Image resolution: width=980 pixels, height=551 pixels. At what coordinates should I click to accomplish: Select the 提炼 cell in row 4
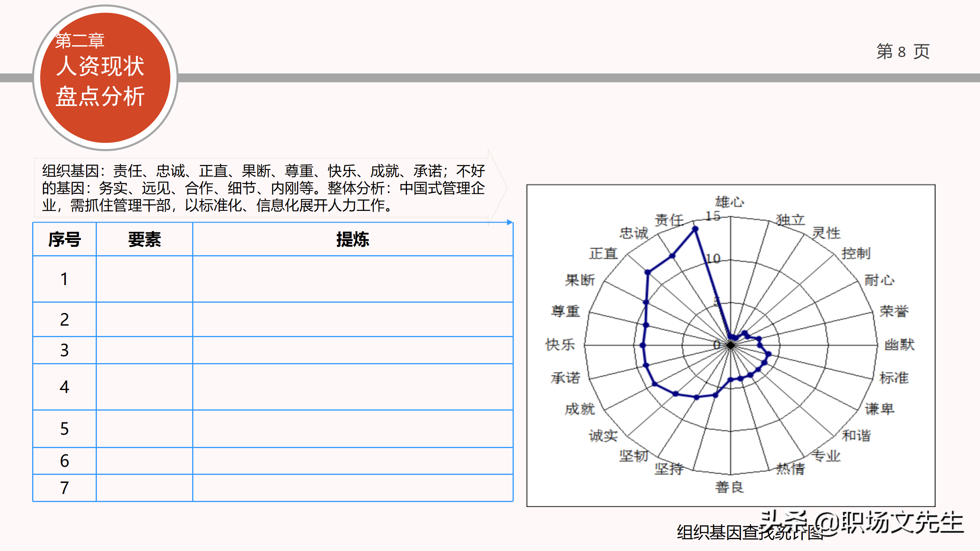coord(353,387)
